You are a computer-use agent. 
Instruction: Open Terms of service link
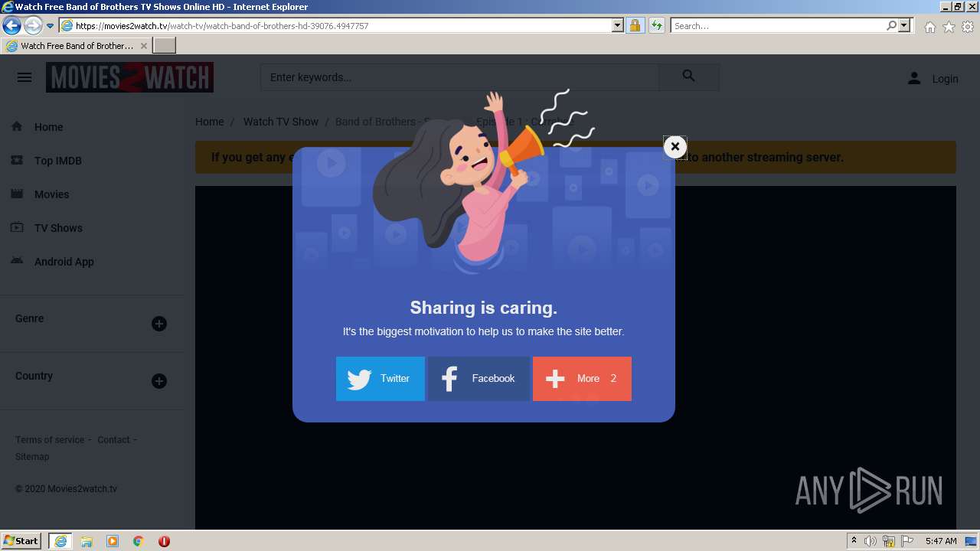click(50, 440)
